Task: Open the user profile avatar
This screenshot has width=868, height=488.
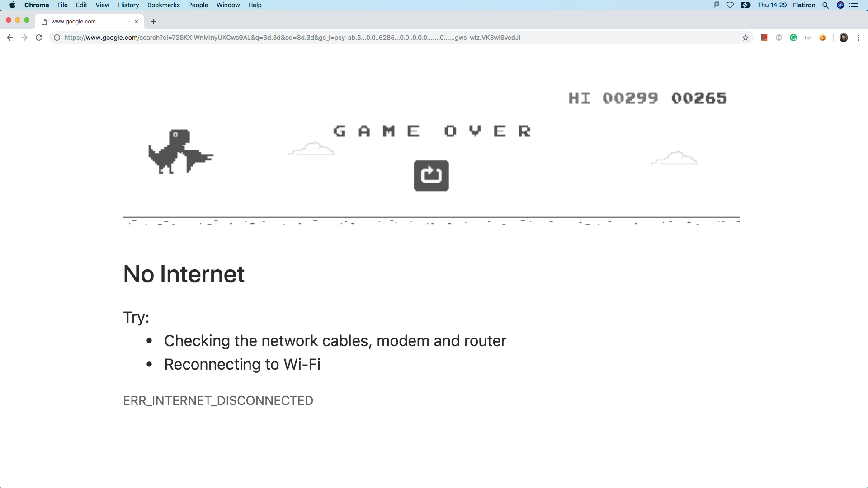Action: [844, 38]
